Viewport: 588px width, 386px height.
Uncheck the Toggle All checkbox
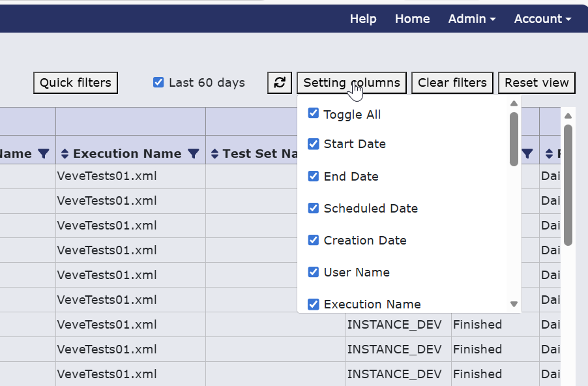313,113
